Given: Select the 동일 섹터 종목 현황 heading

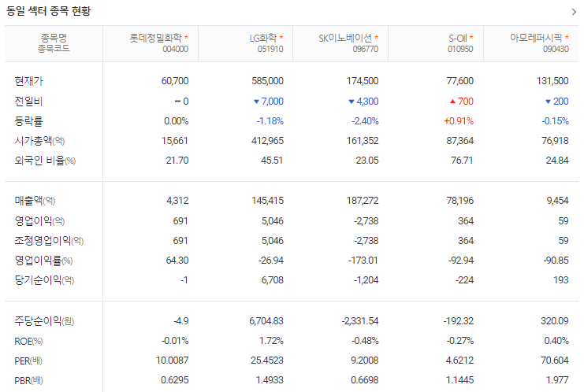Looking at the screenshot, I should coord(48,11).
